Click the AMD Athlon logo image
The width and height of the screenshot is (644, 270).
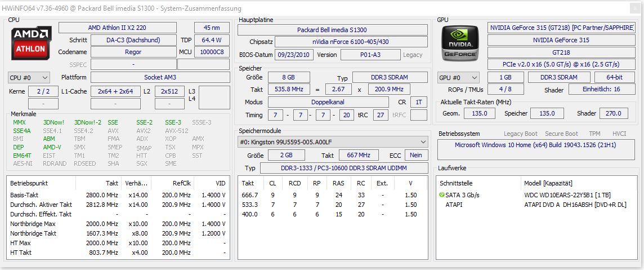31,43
